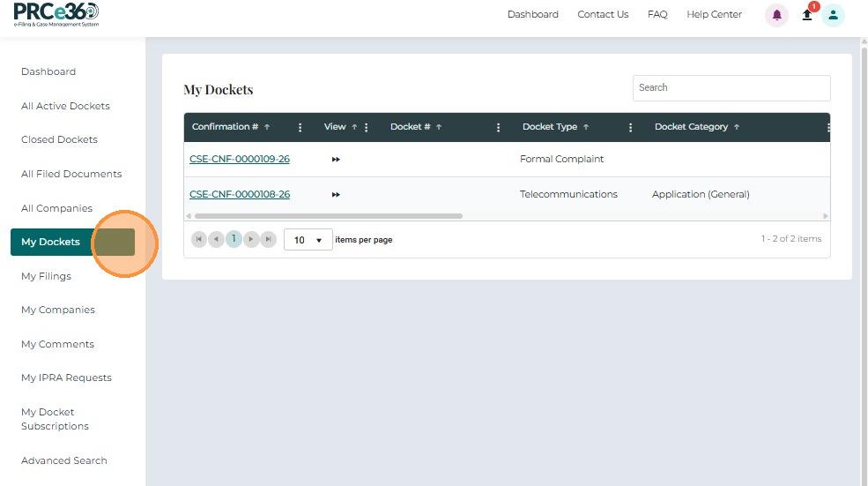Sort by View column header

(x=340, y=127)
